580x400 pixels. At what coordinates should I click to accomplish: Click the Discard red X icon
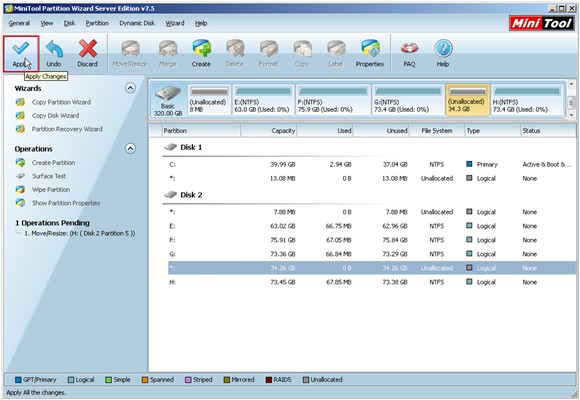pyautogui.click(x=88, y=48)
